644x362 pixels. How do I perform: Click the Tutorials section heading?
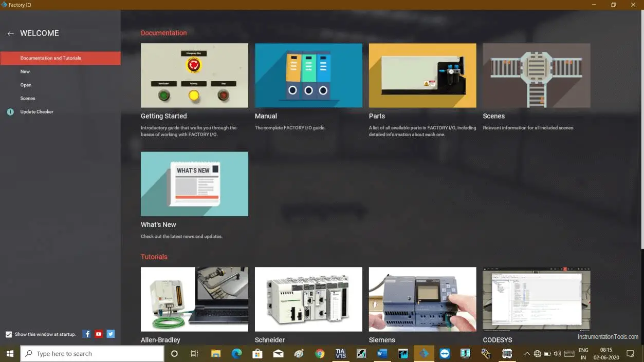[x=154, y=257]
